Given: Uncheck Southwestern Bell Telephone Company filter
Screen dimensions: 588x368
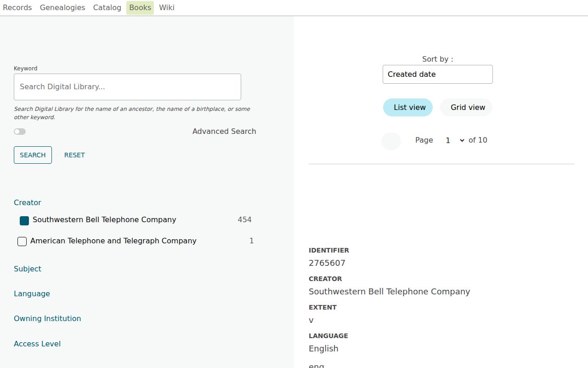Looking at the screenshot, I should coord(24,221).
